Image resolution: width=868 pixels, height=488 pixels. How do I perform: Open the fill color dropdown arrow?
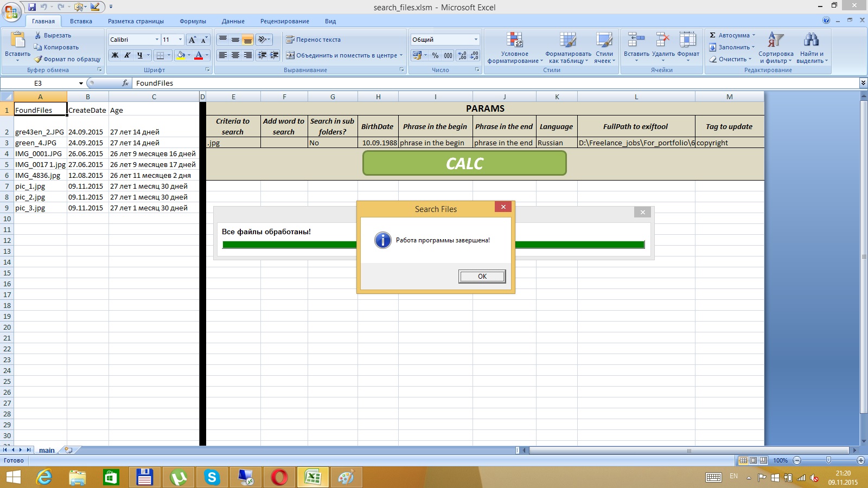(189, 55)
